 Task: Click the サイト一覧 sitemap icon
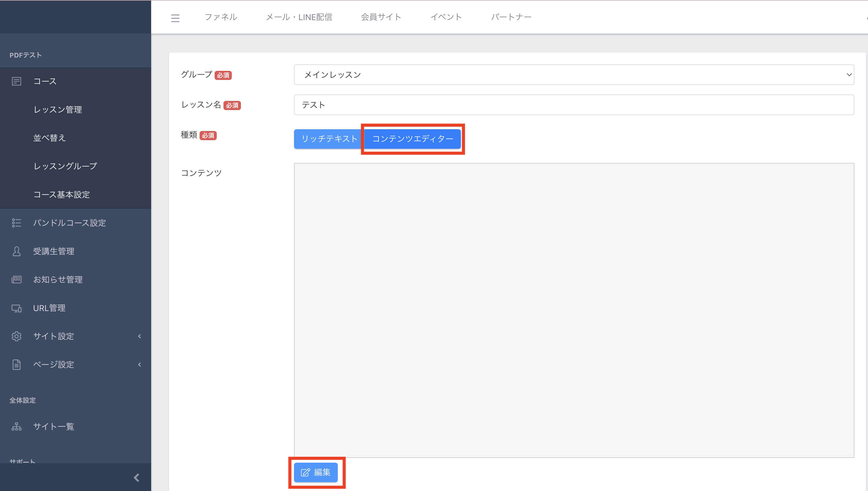pyautogui.click(x=16, y=427)
